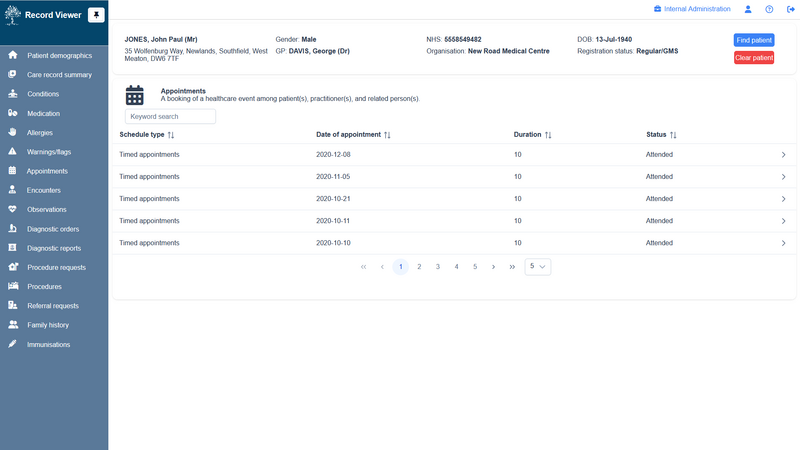
Task: Click the Keyword search field
Action: click(170, 116)
